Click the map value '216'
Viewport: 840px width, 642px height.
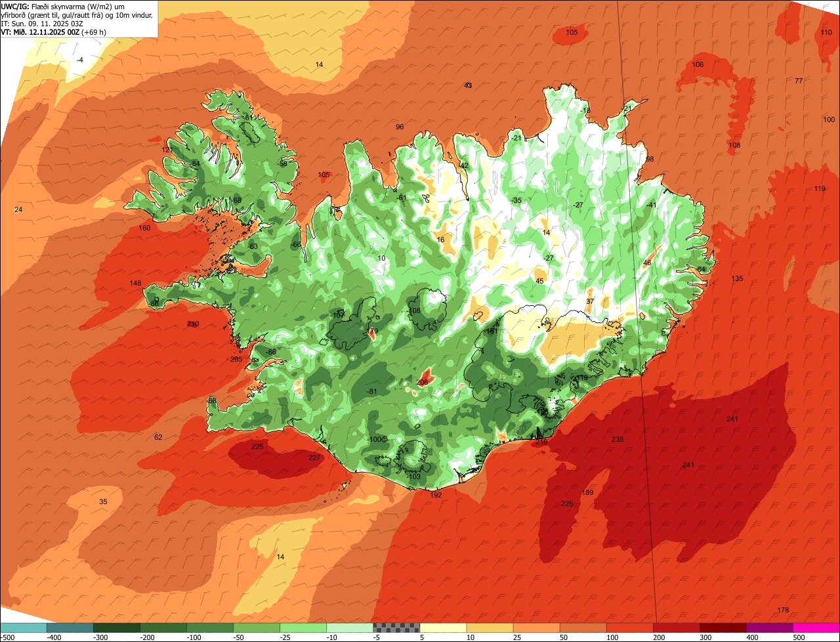point(541,442)
